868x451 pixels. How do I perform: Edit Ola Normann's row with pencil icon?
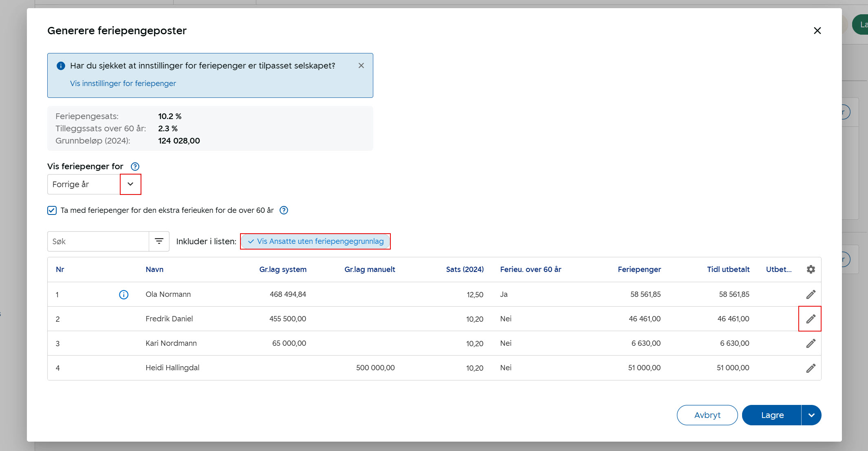point(811,294)
